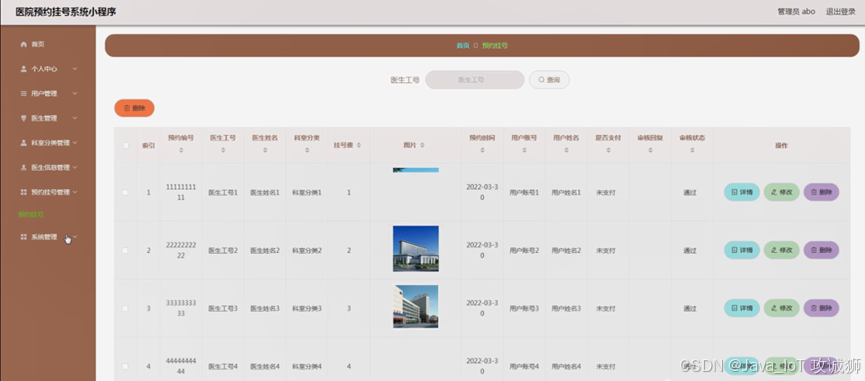
Task: Click the list icon next to 用户管理
Action: tap(23, 94)
